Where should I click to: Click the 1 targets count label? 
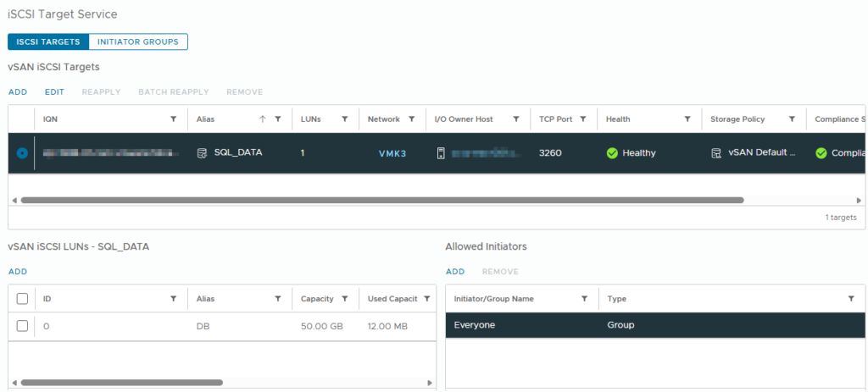[x=841, y=218]
